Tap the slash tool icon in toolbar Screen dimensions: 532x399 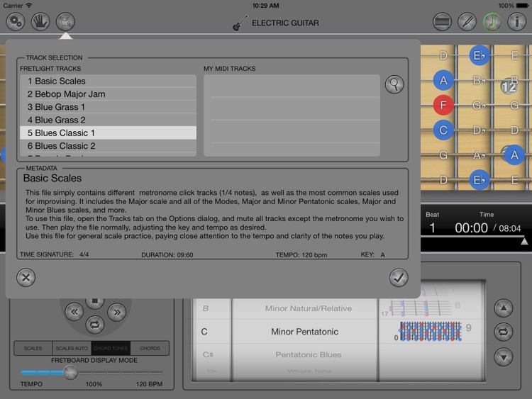(x=467, y=22)
